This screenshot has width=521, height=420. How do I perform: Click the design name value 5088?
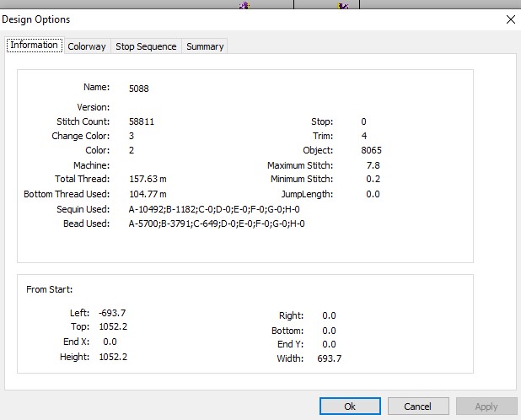click(x=139, y=89)
